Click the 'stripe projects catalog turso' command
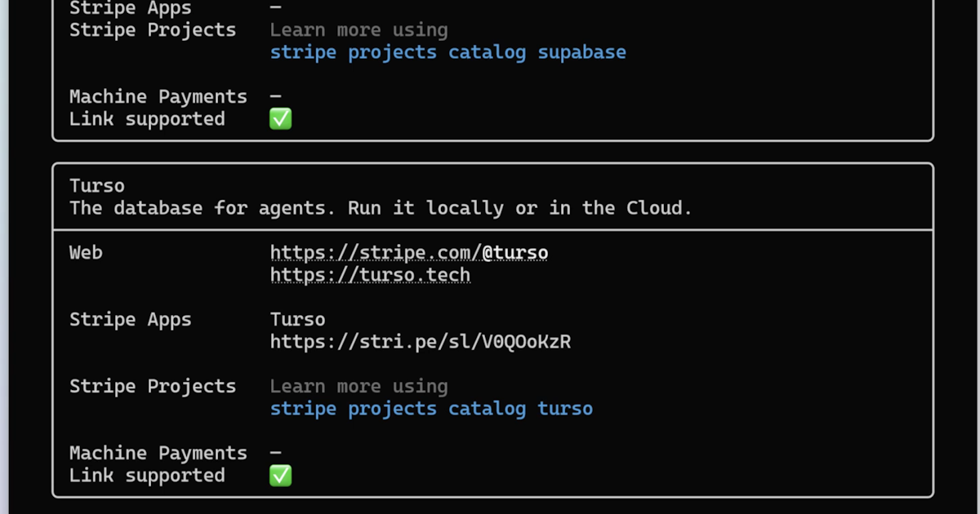This screenshot has height=514, width=980. pos(431,409)
